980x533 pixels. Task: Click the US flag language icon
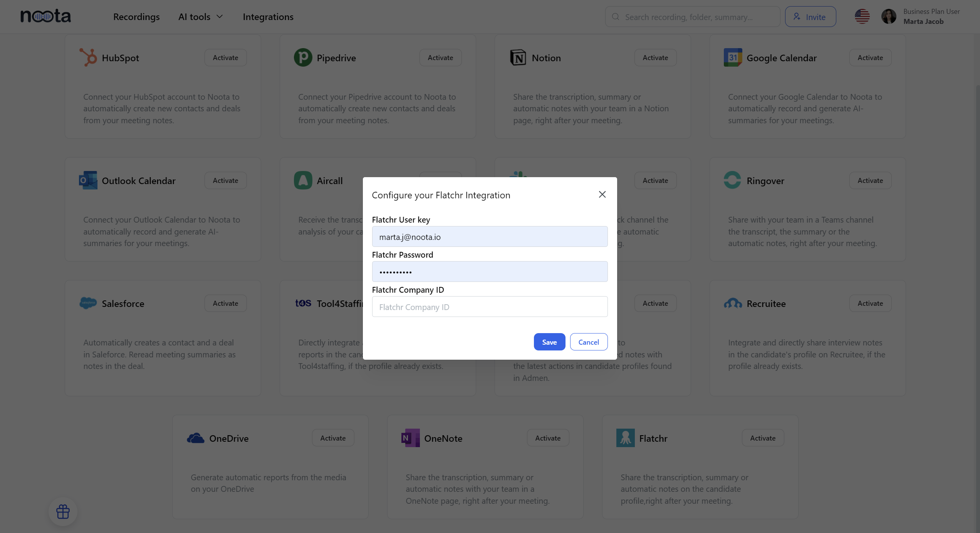click(x=862, y=17)
